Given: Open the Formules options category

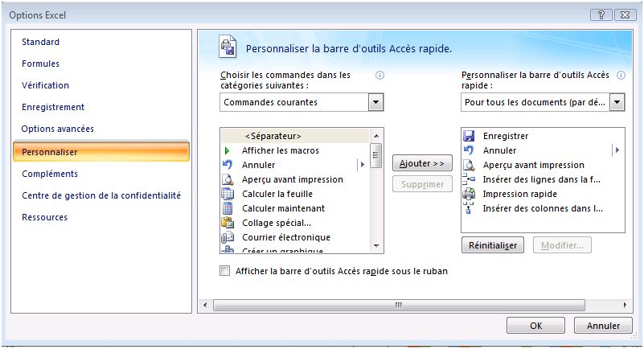Looking at the screenshot, I should (40, 64).
